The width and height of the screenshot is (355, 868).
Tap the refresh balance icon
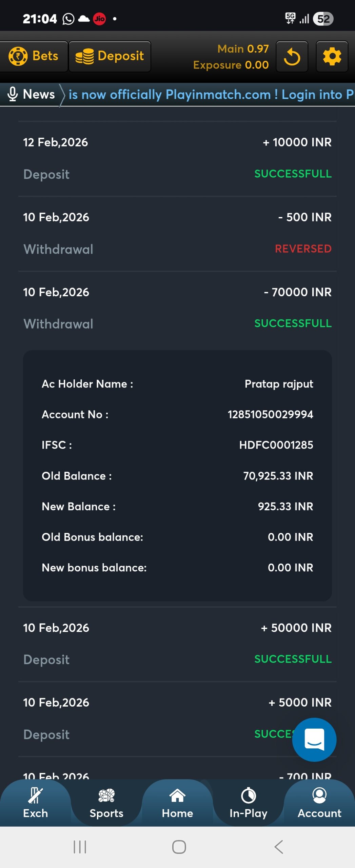tap(292, 57)
